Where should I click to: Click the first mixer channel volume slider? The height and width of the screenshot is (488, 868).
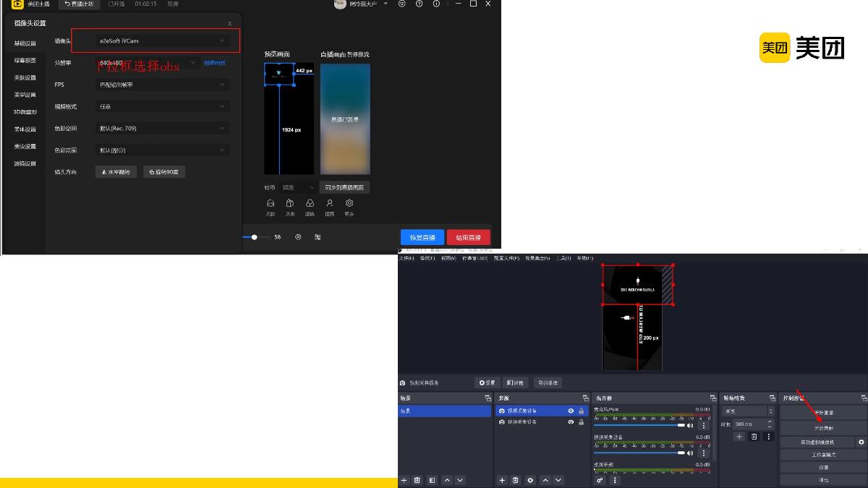coord(638,426)
